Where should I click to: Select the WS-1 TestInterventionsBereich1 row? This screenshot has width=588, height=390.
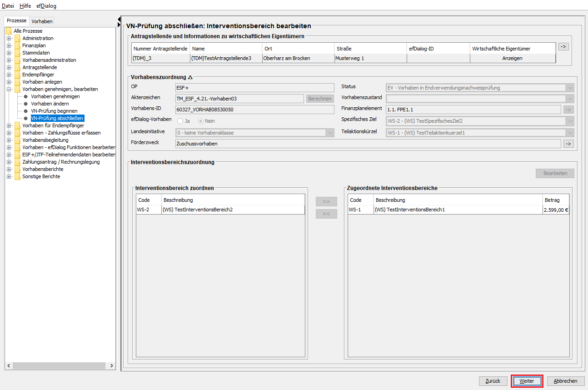[458, 210]
